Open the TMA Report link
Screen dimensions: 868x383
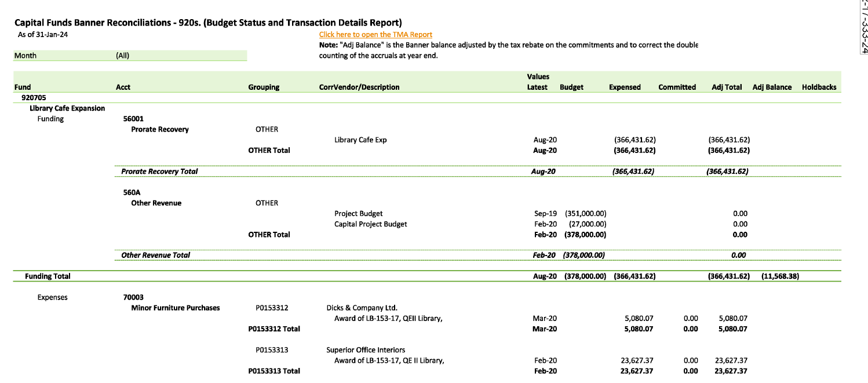coord(375,35)
